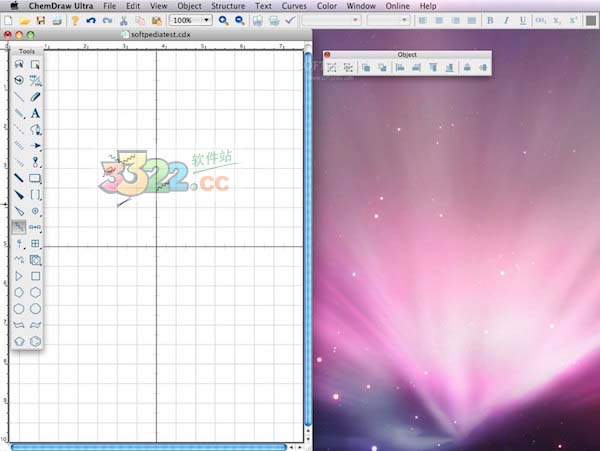This screenshot has height=451, width=600.
Task: Open the Color menu
Action: click(x=327, y=6)
